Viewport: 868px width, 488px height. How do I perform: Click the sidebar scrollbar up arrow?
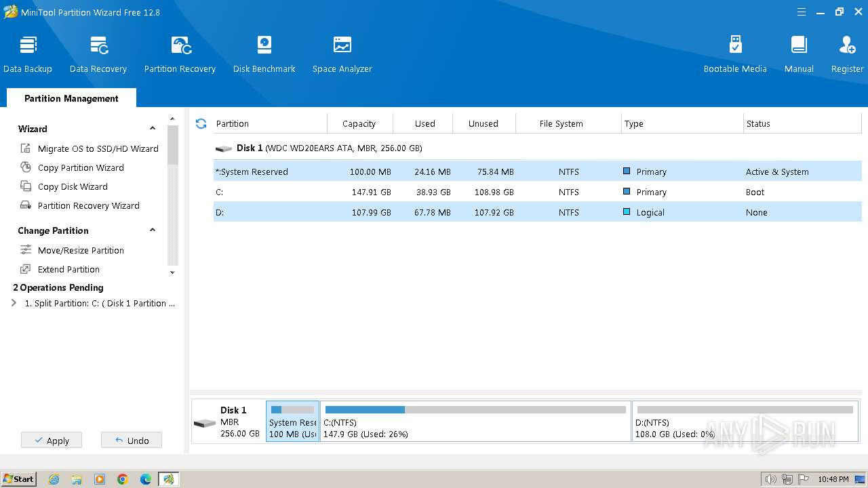(172, 119)
